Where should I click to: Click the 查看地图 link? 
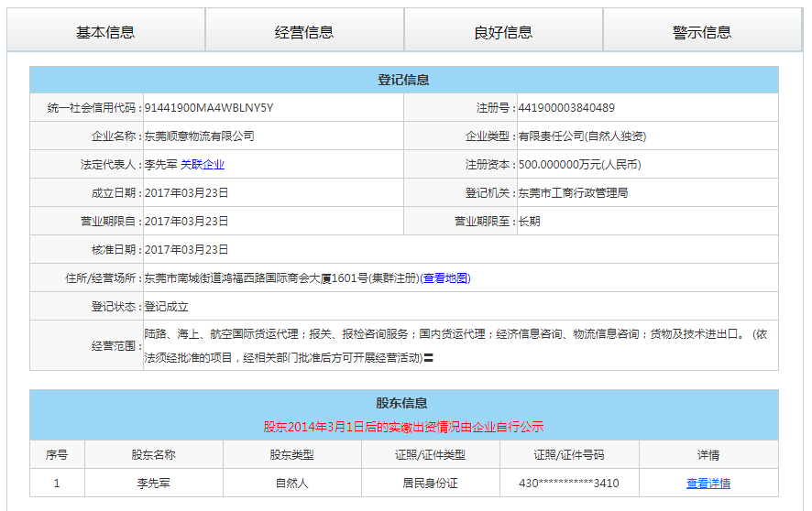tap(446, 278)
